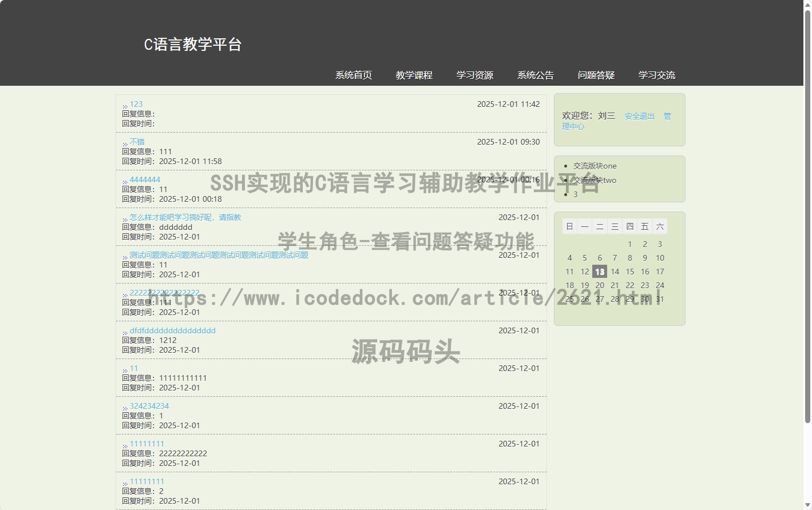Open the question titled dfdfdddddddddddddddd

(x=172, y=330)
